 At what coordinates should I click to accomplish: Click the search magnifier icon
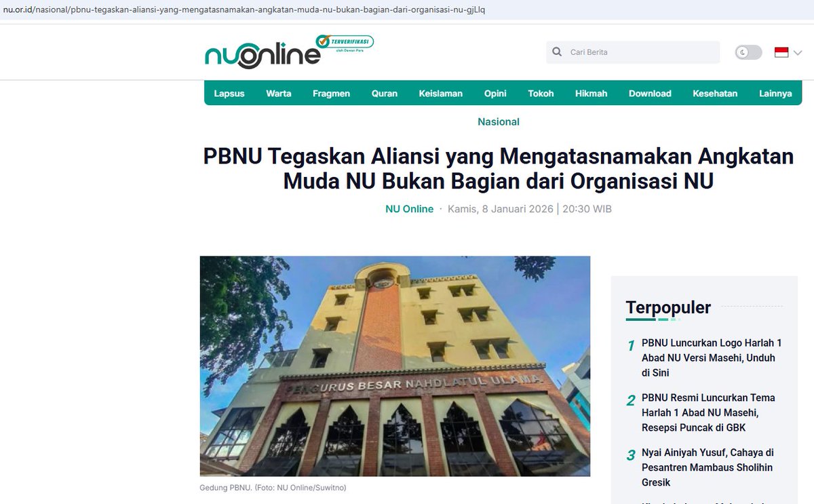(x=557, y=52)
